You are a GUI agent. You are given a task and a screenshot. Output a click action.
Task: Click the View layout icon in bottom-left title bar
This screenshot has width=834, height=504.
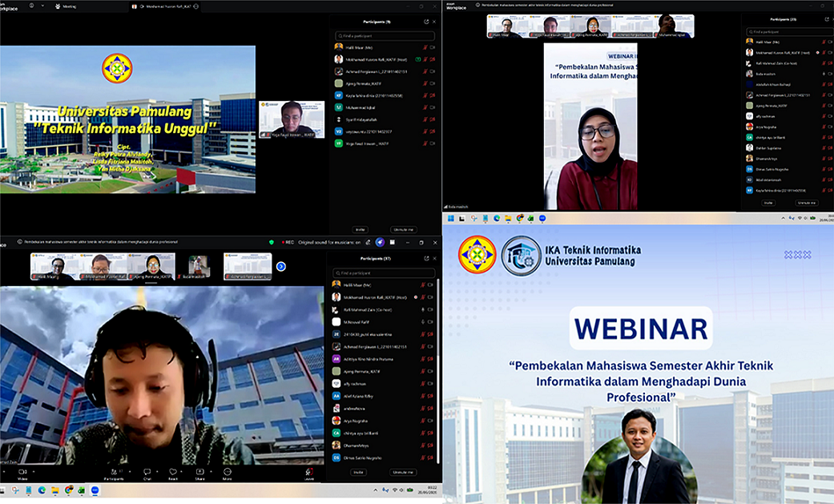393,242
